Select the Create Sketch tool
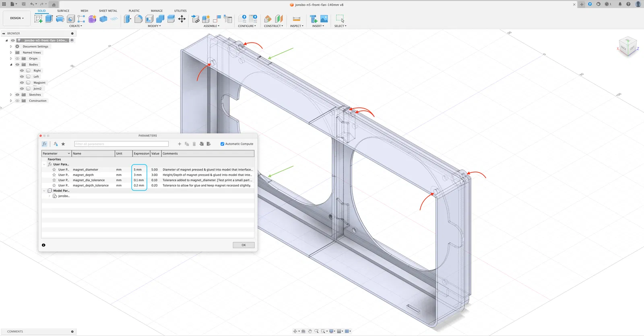The image size is (644, 336). pyautogui.click(x=39, y=19)
